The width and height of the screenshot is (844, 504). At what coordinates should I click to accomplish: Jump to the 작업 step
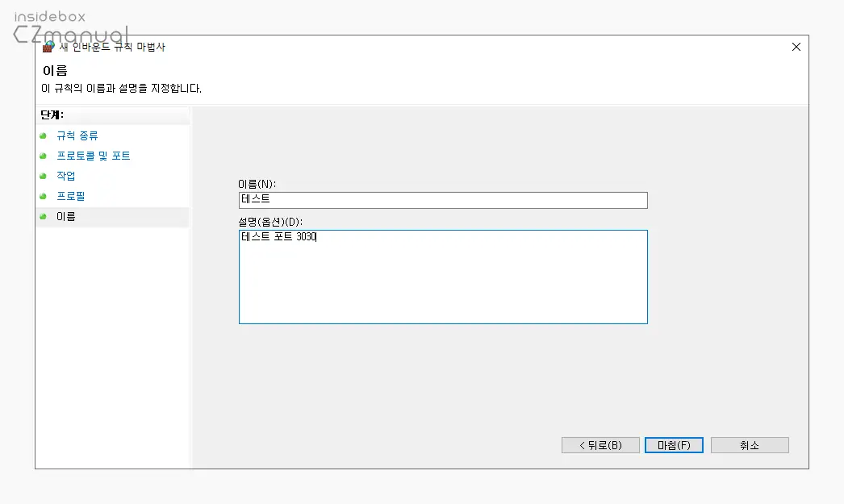65,176
